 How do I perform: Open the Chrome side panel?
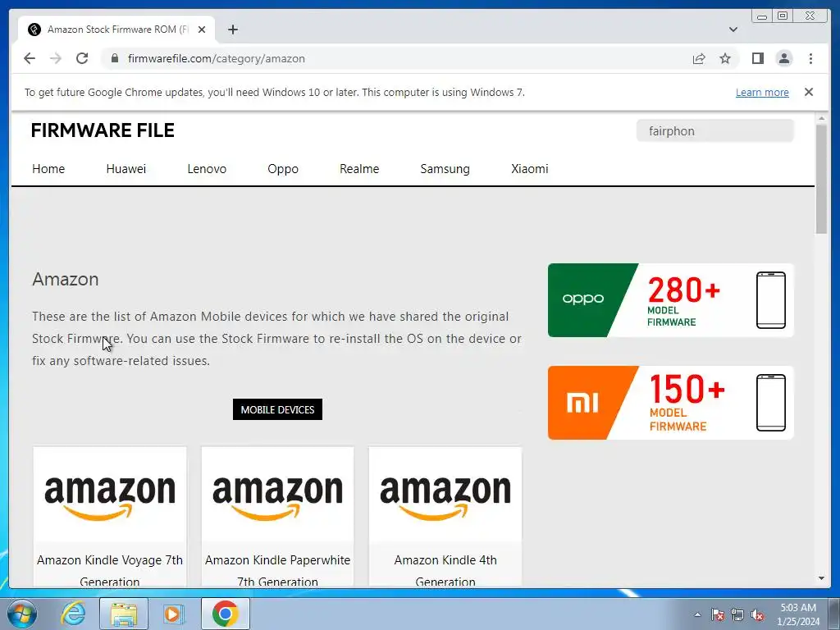click(757, 58)
